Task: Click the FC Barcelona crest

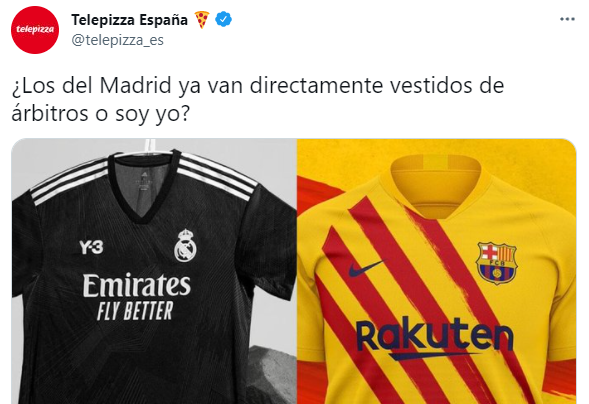Action: (x=496, y=263)
